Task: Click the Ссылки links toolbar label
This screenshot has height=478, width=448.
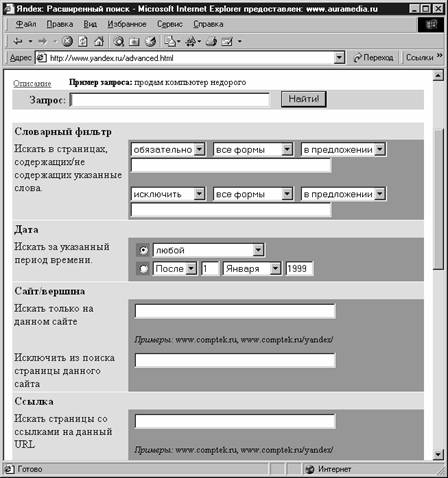Action: coord(419,58)
